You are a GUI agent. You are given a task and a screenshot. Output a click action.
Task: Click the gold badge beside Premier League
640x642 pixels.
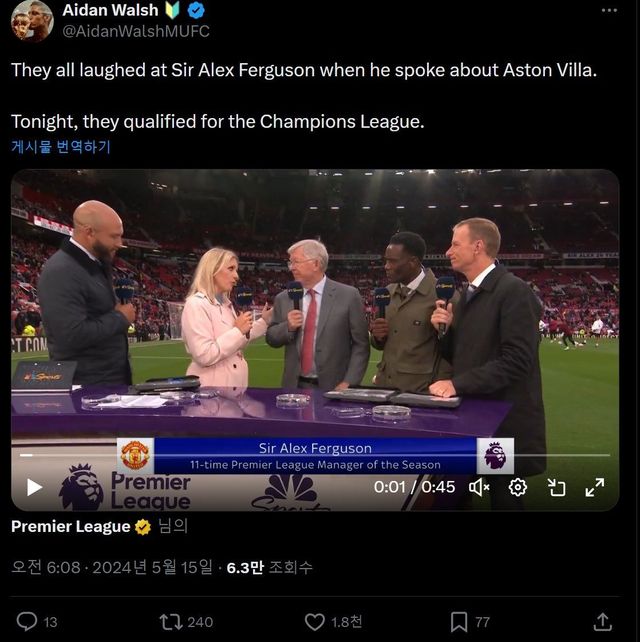(143, 526)
